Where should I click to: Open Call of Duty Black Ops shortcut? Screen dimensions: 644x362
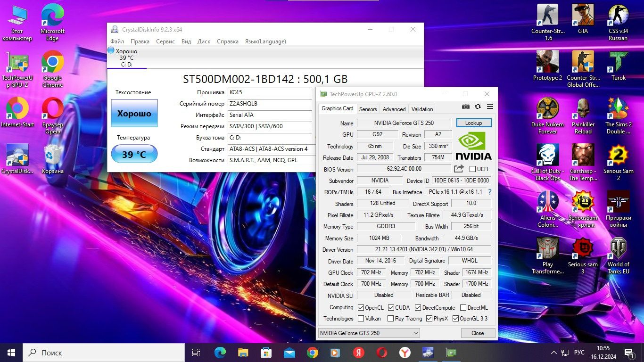(x=548, y=163)
